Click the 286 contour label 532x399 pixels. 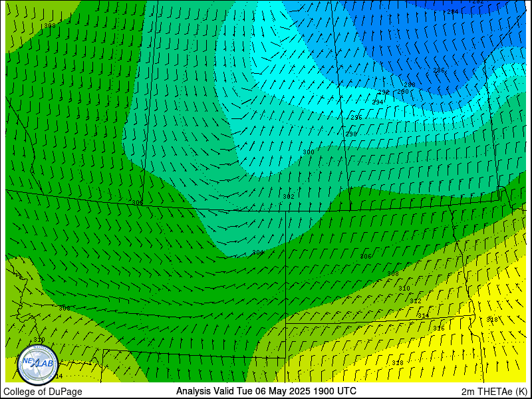click(439, 70)
